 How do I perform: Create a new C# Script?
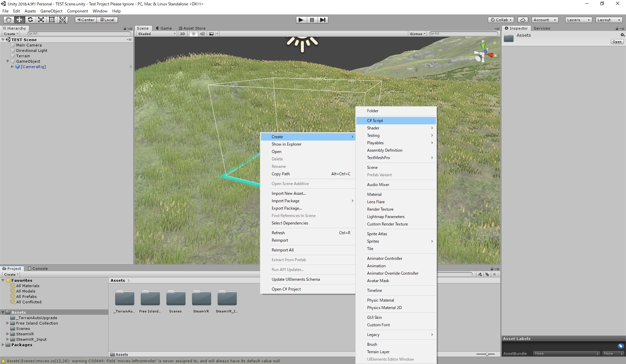click(x=375, y=120)
